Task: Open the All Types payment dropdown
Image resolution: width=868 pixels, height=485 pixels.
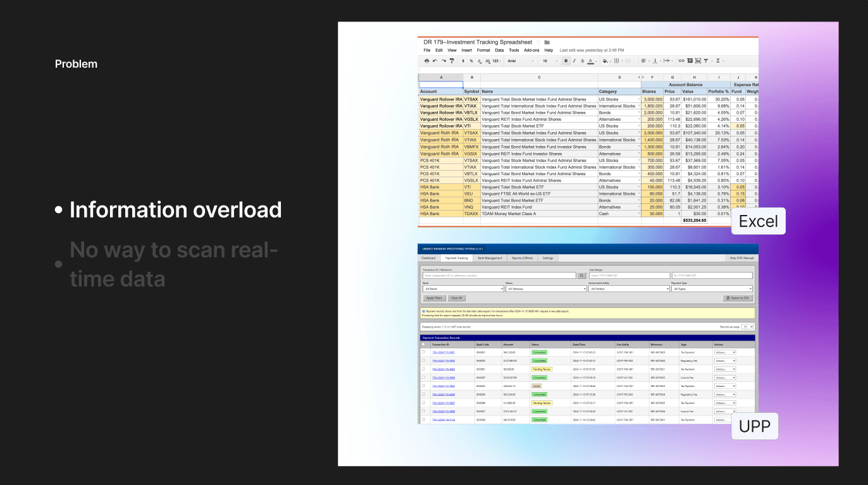Action: [x=712, y=289]
